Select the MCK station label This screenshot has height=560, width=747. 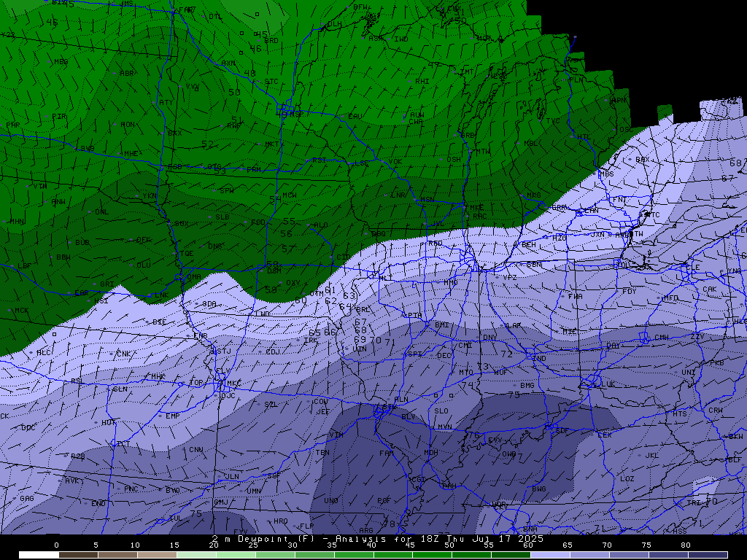21,310
